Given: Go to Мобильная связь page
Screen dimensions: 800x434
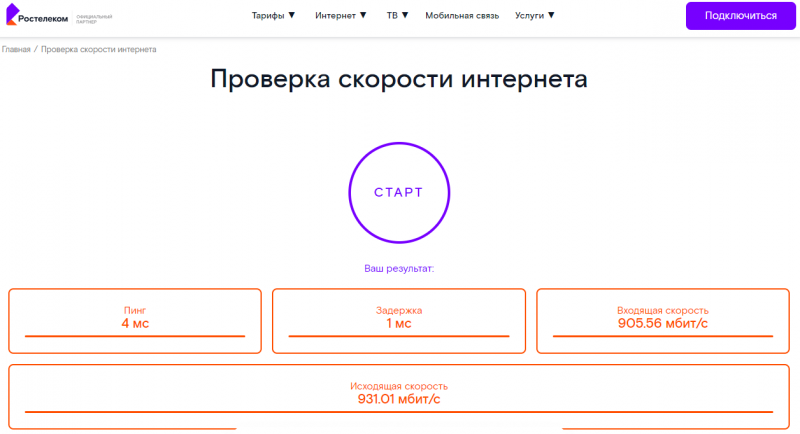Looking at the screenshot, I should (x=462, y=16).
